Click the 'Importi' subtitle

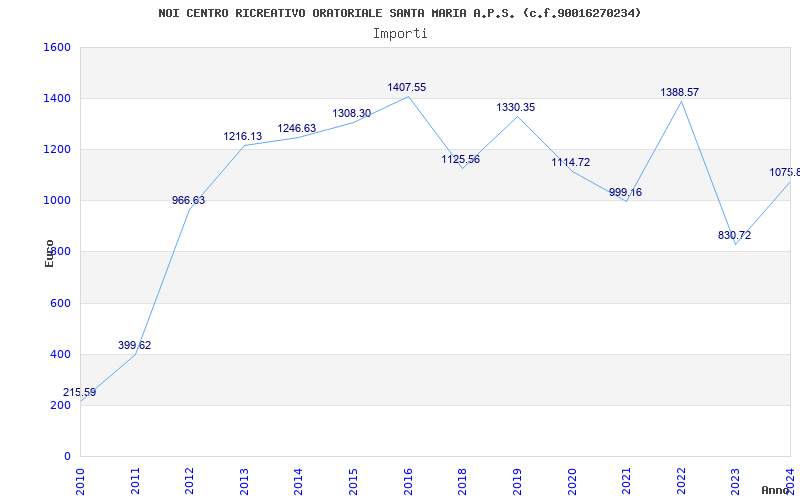(400, 34)
